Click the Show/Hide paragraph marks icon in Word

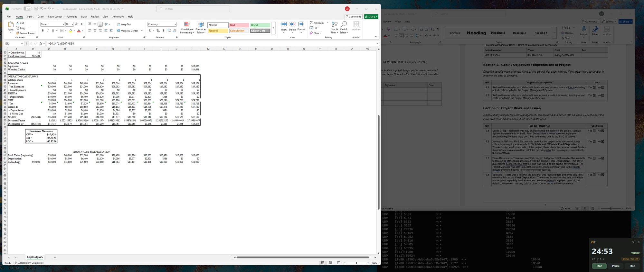(x=438, y=29)
